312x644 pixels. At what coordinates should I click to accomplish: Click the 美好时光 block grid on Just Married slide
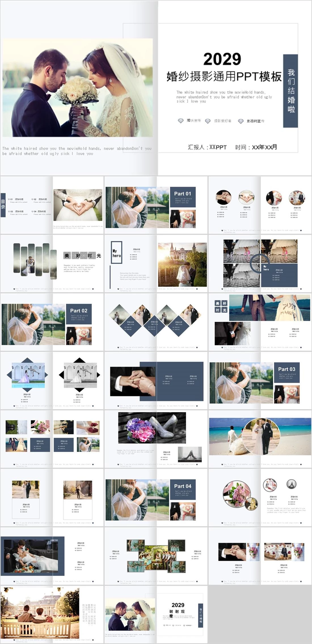221,307
